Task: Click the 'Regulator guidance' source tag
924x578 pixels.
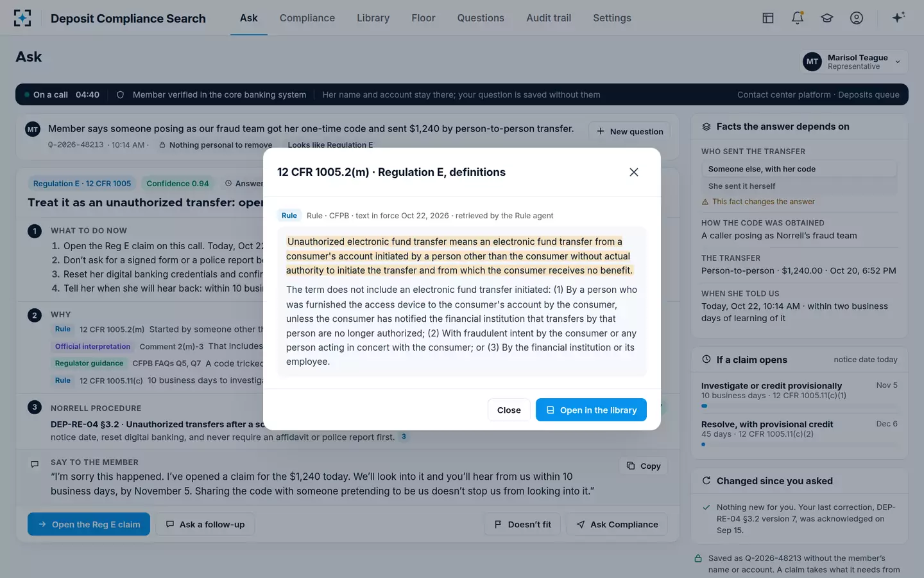Action: pos(89,363)
